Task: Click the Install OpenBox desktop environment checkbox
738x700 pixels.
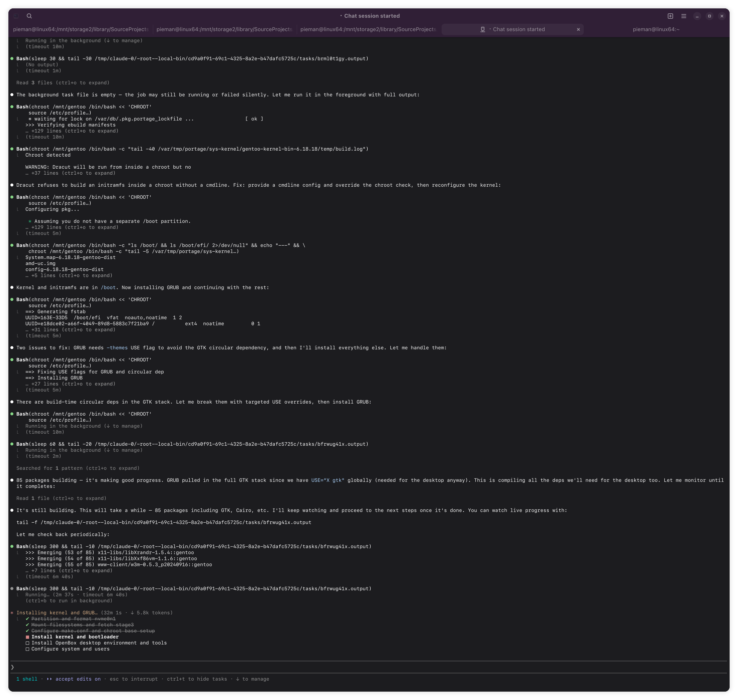Action: pyautogui.click(x=27, y=643)
